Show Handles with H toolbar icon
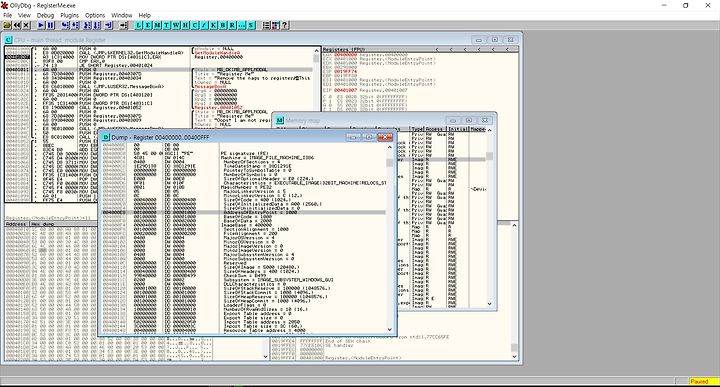The width and height of the screenshot is (720, 387). point(186,25)
